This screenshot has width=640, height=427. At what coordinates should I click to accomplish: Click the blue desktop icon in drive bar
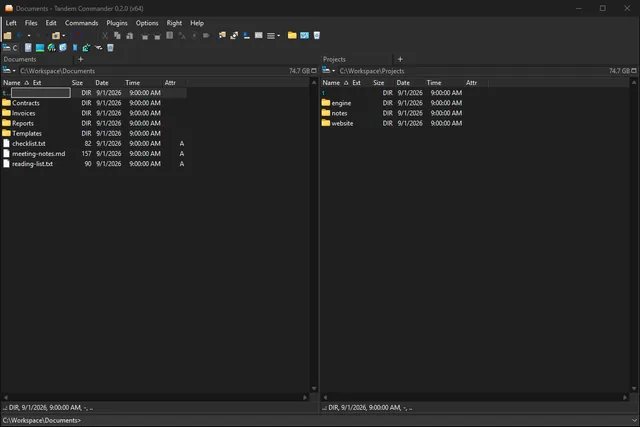point(40,48)
